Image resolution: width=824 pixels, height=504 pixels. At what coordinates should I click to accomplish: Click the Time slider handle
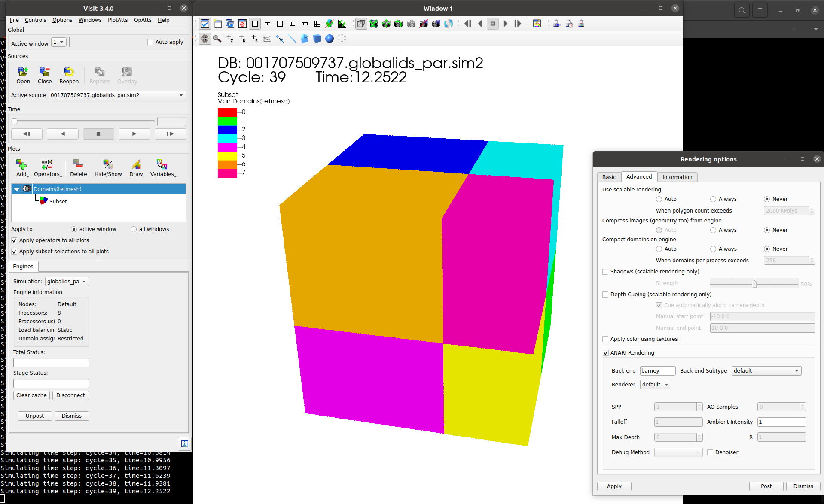[15, 121]
